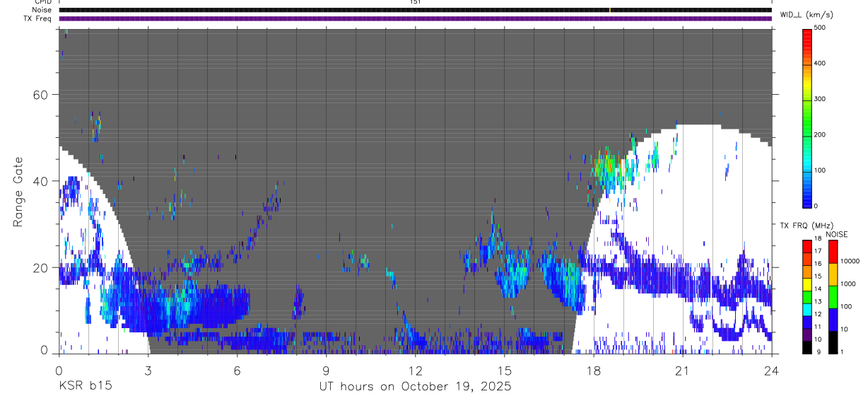
Task: Click the '10000' NOISE legend value
Action: click(850, 261)
